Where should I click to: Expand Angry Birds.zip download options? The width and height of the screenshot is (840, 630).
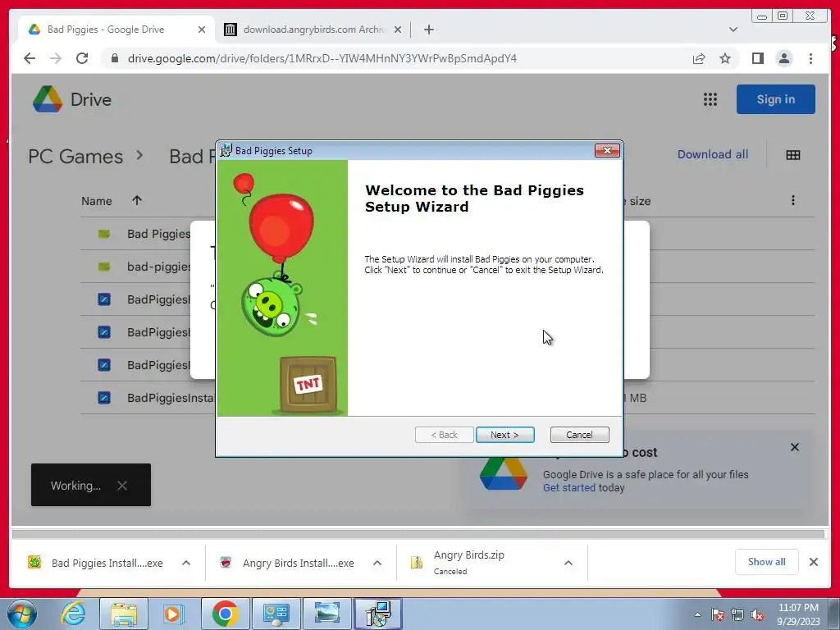tap(568, 563)
